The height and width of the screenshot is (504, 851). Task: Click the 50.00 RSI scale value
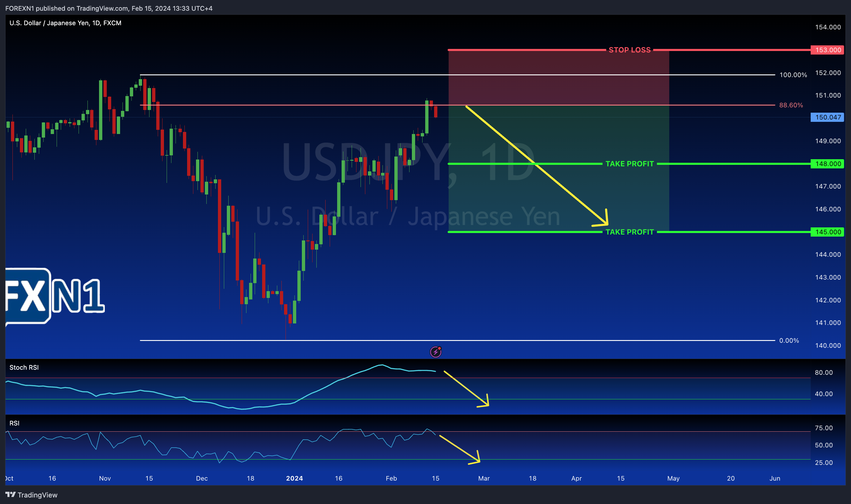(824, 445)
